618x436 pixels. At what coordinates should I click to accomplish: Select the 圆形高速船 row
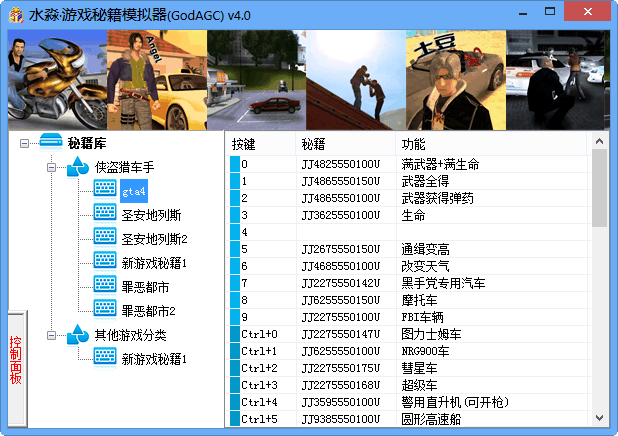click(410, 419)
